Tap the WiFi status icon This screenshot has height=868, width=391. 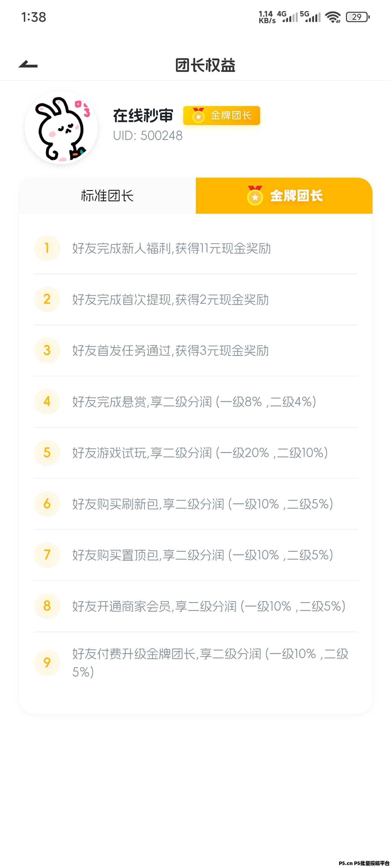(333, 17)
